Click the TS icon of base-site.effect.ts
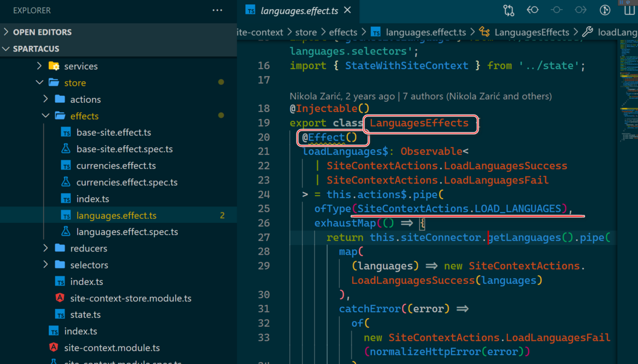The width and height of the screenshot is (638, 364). pyautogui.click(x=66, y=132)
